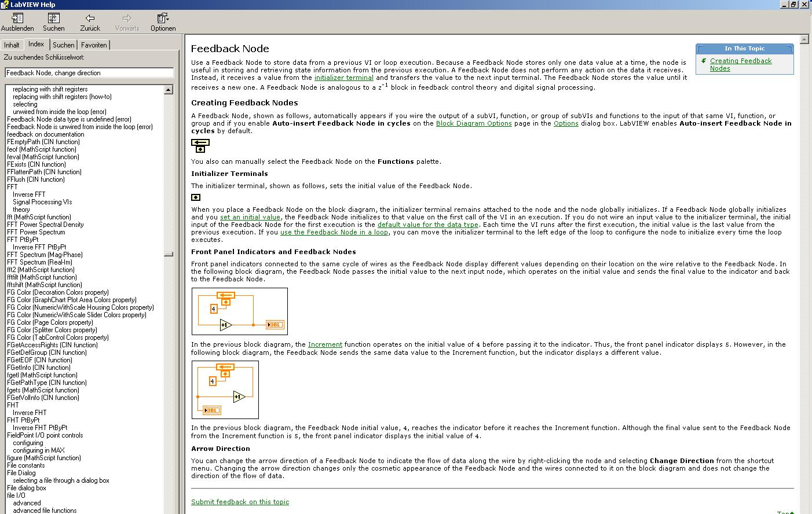Select FG Color (TabControl Colors property)
This screenshot has height=514, width=812.
[x=58, y=337]
